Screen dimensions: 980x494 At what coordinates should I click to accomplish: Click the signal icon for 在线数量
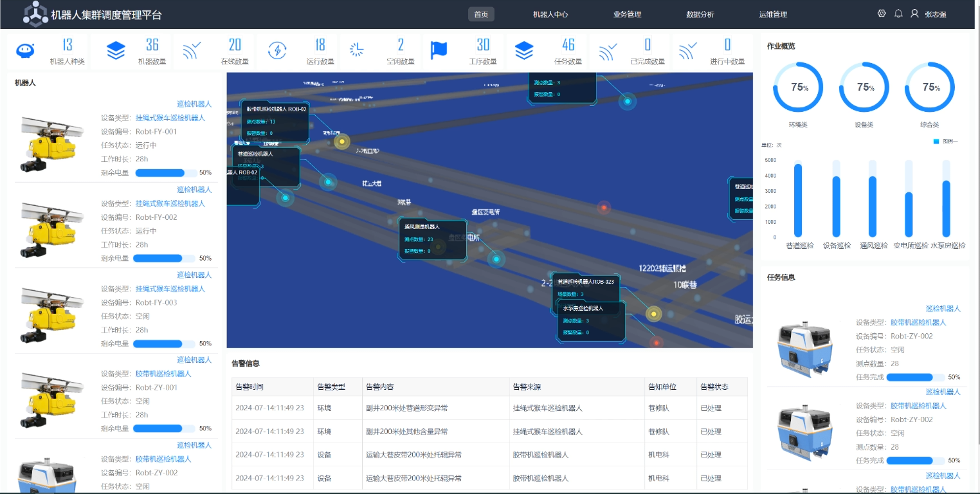pos(192,50)
